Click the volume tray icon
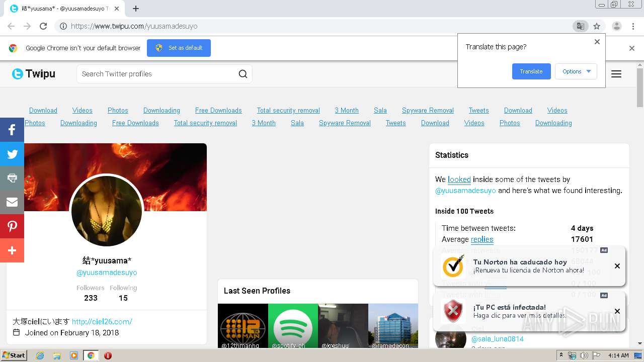 584,355
